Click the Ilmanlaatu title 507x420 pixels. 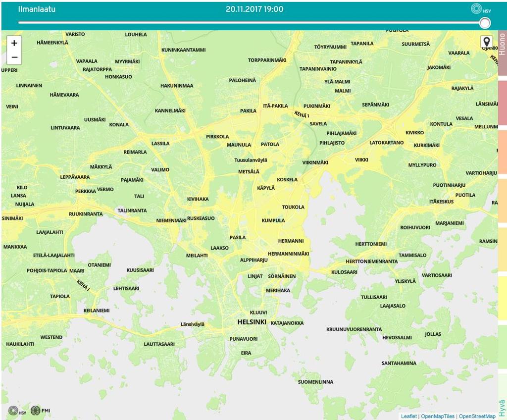(x=37, y=9)
